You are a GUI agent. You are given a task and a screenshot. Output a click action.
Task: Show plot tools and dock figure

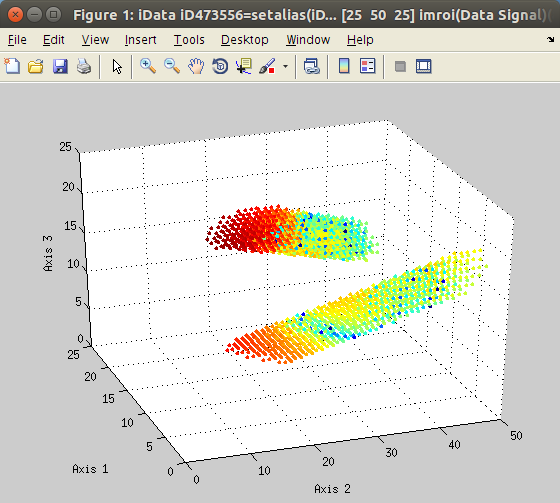[424, 66]
